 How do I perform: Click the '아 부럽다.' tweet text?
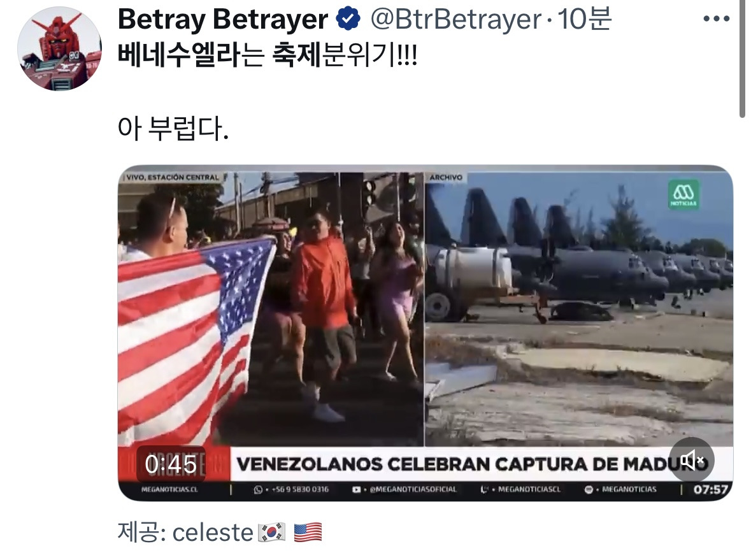pos(173,129)
